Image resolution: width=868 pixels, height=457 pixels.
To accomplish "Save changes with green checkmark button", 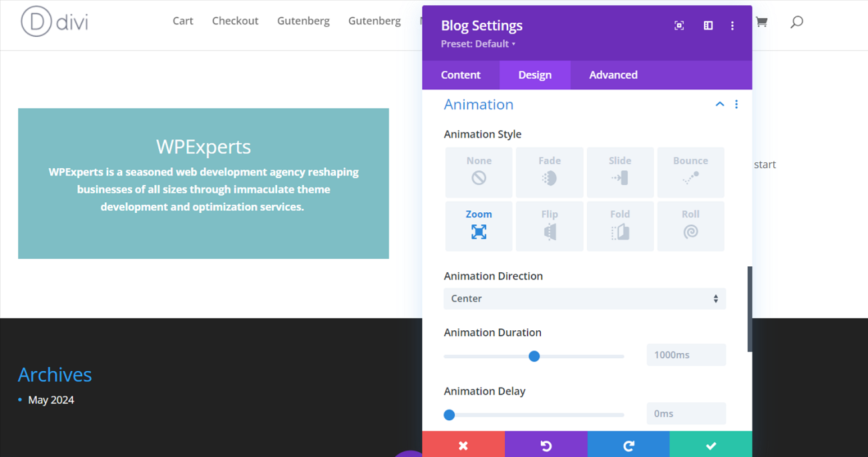I will pos(711,444).
